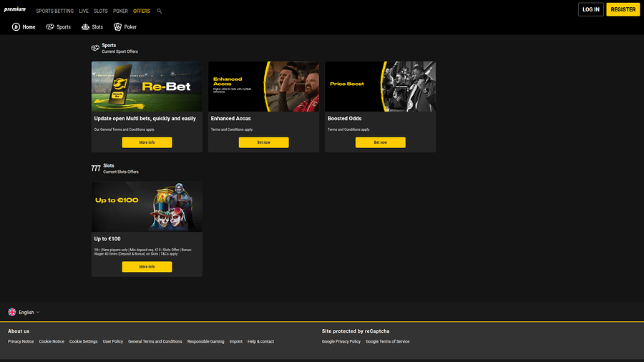Open the Cookie Notice link
This screenshot has height=362, width=644.
(x=52, y=341)
